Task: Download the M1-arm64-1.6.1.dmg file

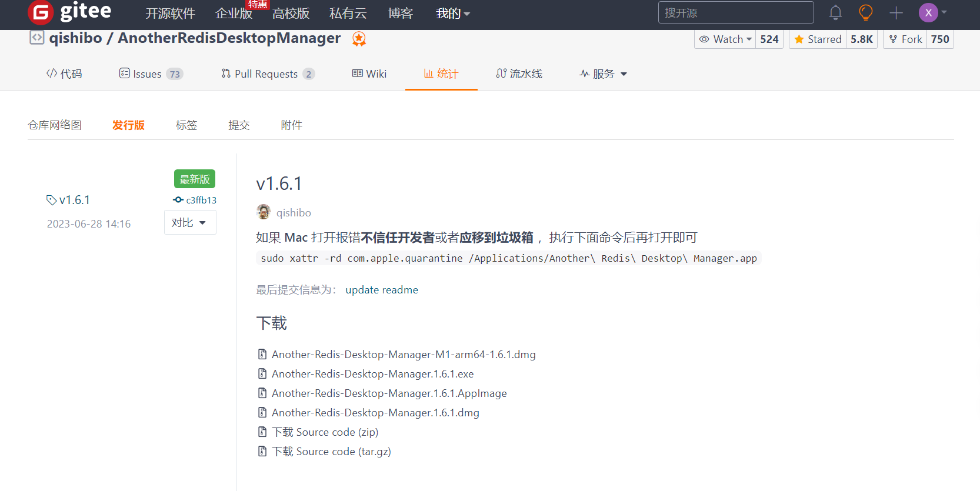Action: 404,355
